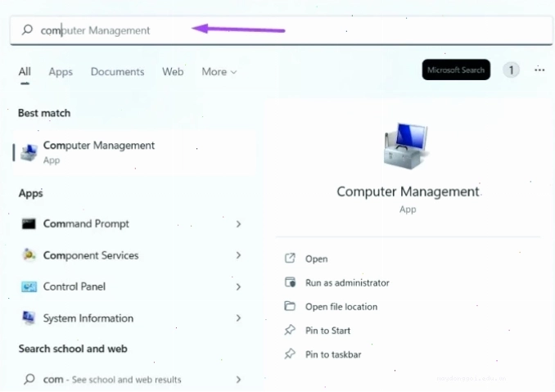This screenshot has height=392, width=555.
Task: Select the Control Panel app name
Action: 74,286
